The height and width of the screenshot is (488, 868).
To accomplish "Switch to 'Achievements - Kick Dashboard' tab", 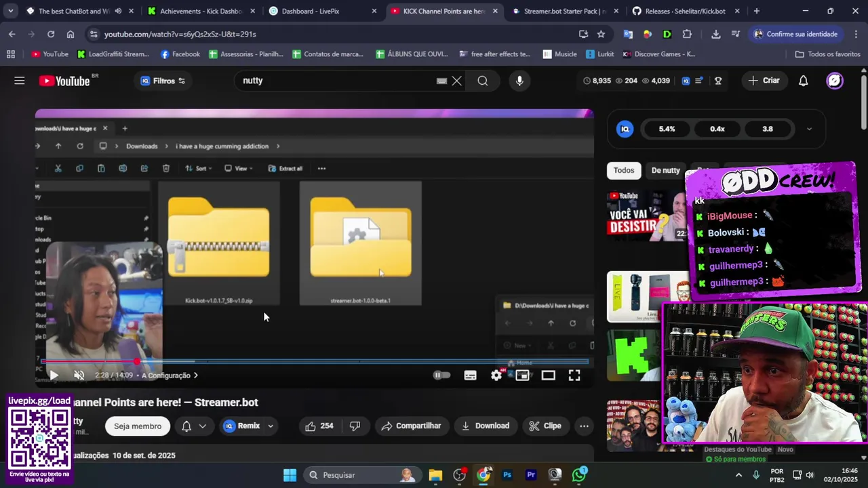I will [x=201, y=11].
